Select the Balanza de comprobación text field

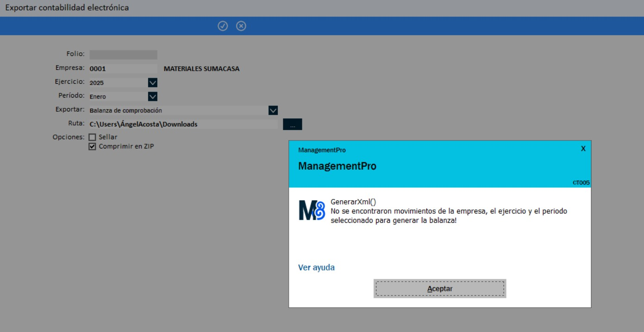coord(178,111)
